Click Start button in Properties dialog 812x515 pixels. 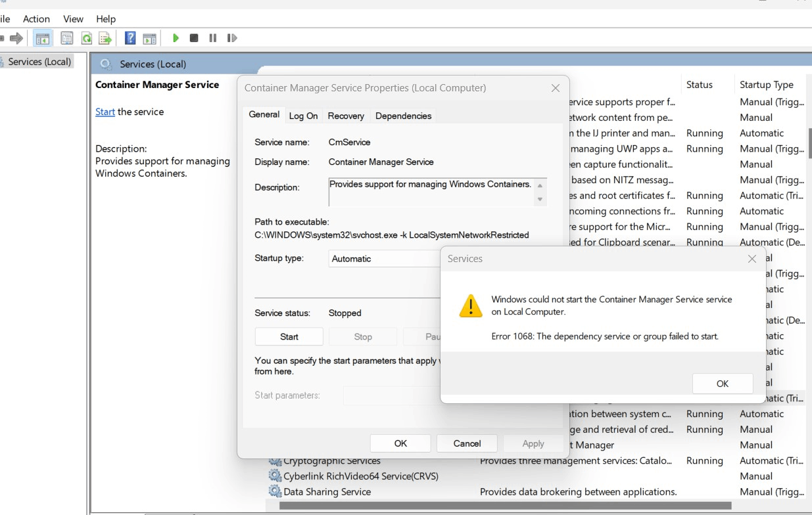[x=289, y=336]
